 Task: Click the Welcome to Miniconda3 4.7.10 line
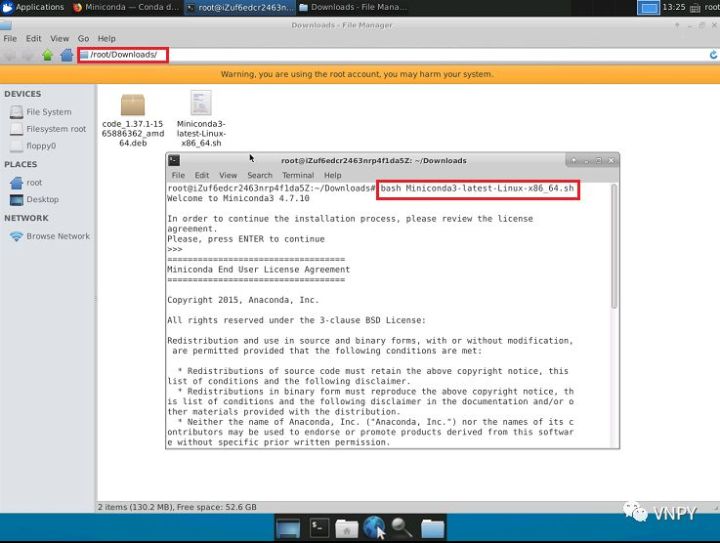238,198
